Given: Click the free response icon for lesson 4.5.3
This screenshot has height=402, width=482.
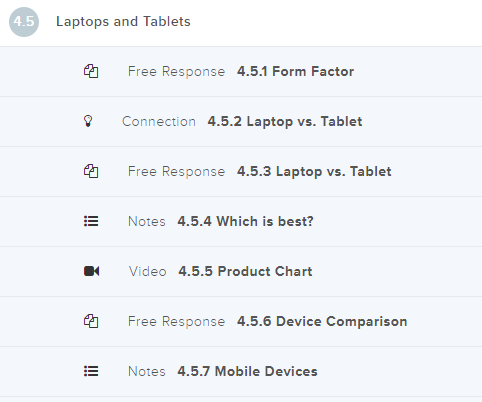Looking at the screenshot, I should (91, 171).
